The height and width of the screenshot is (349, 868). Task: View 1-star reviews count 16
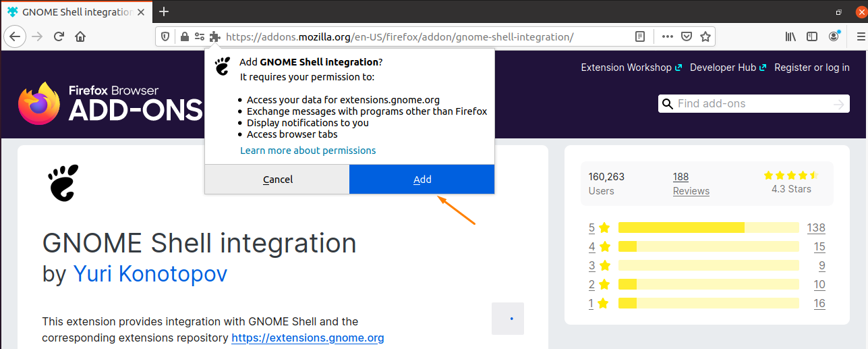(x=819, y=303)
